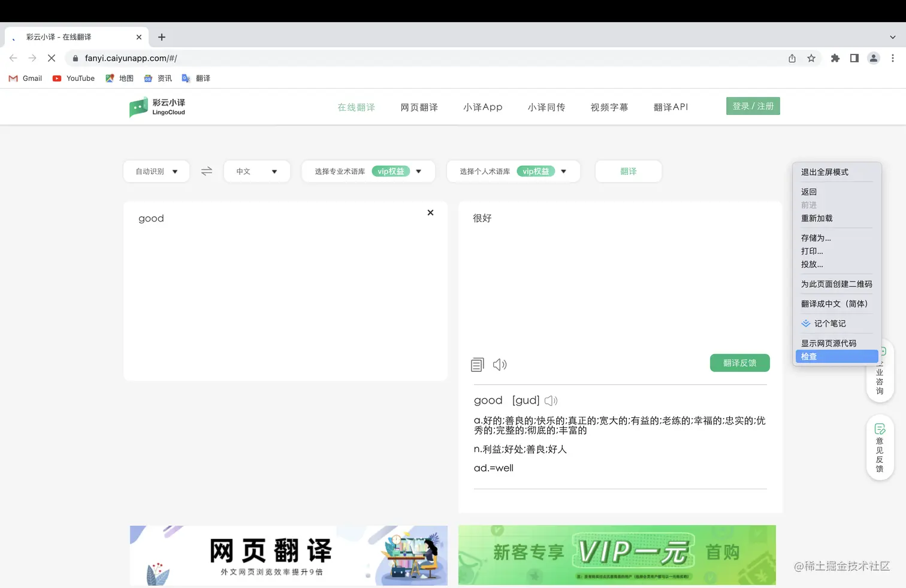Click the 翻译反馈 feedback button
This screenshot has height=588, width=906.
click(x=739, y=362)
